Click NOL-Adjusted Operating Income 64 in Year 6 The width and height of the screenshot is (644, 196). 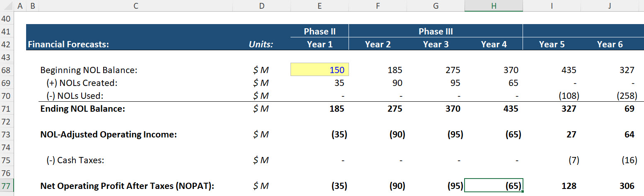point(629,135)
